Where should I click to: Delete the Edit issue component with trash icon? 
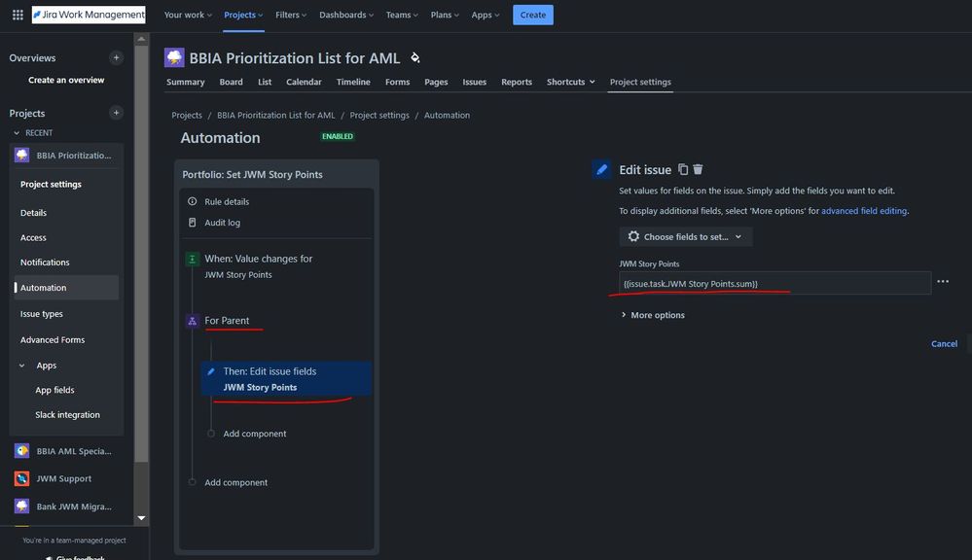(x=698, y=169)
